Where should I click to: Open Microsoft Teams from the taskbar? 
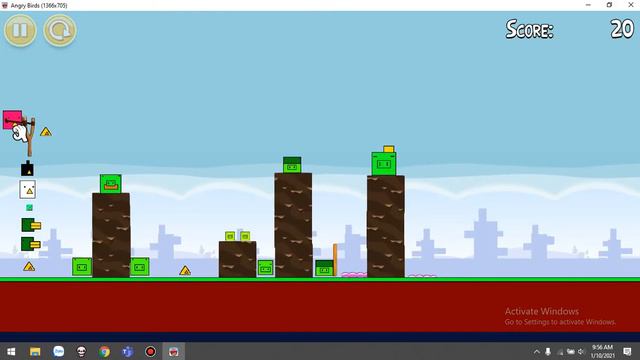point(128,351)
